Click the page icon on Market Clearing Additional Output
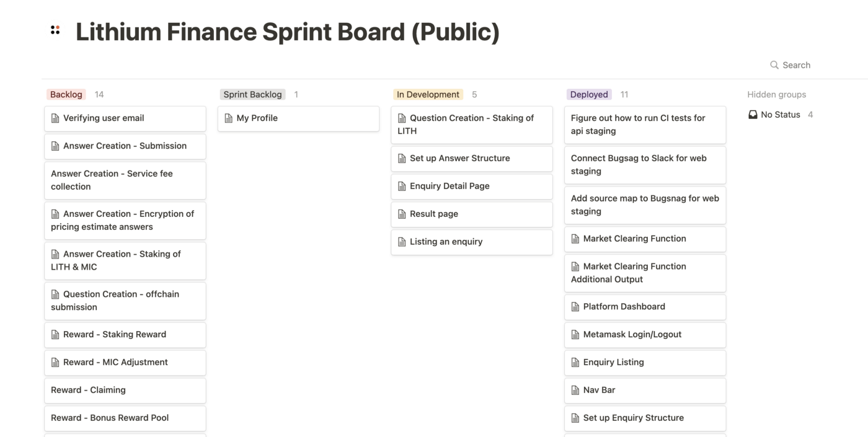 [x=575, y=267]
